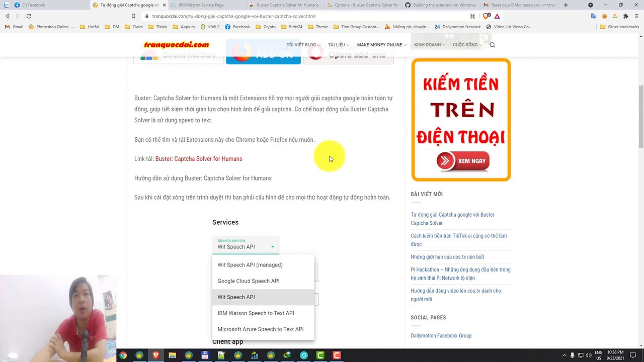Open the Extensions puzzle-piece menu
Screen dimensions: 644x362
click(625, 16)
